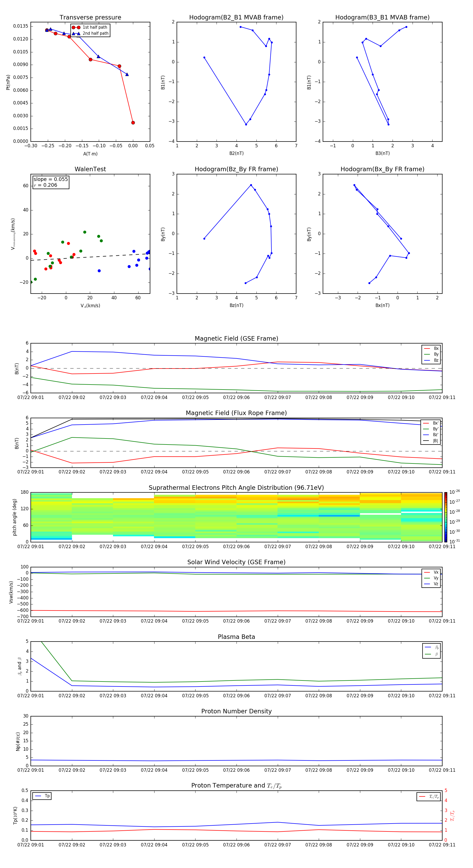Click the 'Vx' legend entry
Screen dimensions: 473x868
tap(431, 572)
